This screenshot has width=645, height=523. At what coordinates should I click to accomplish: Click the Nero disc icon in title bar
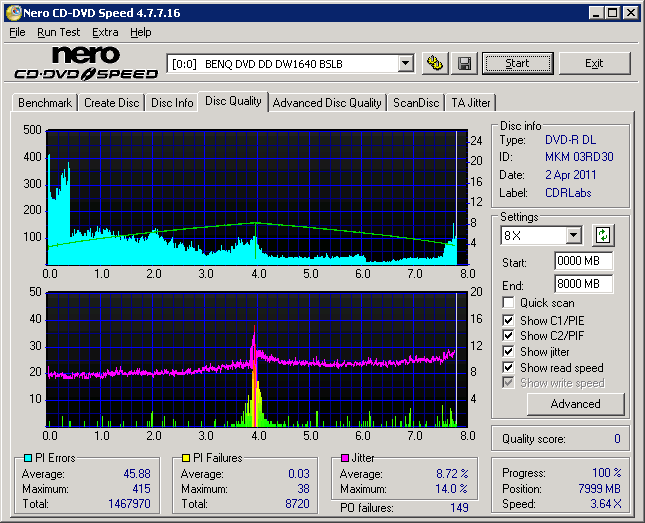[12, 13]
